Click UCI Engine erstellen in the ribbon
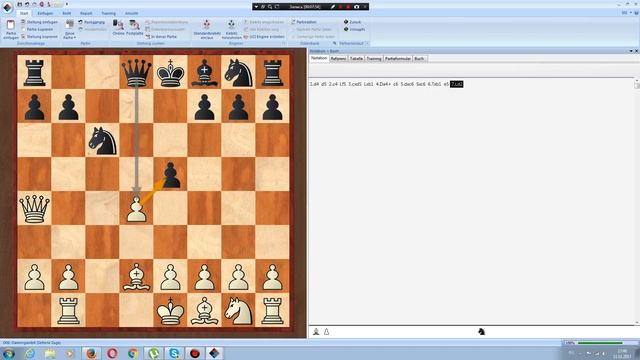640x360 pixels. (264, 37)
